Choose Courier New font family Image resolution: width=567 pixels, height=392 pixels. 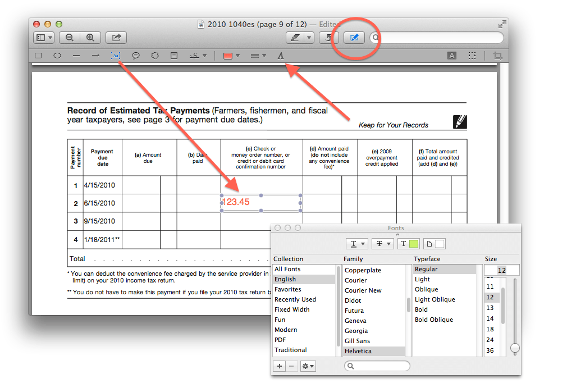(363, 290)
